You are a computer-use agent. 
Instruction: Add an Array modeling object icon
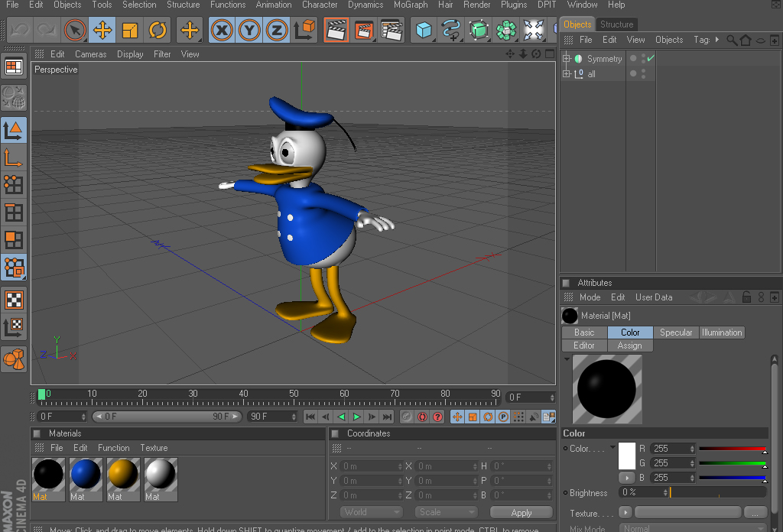(506, 30)
